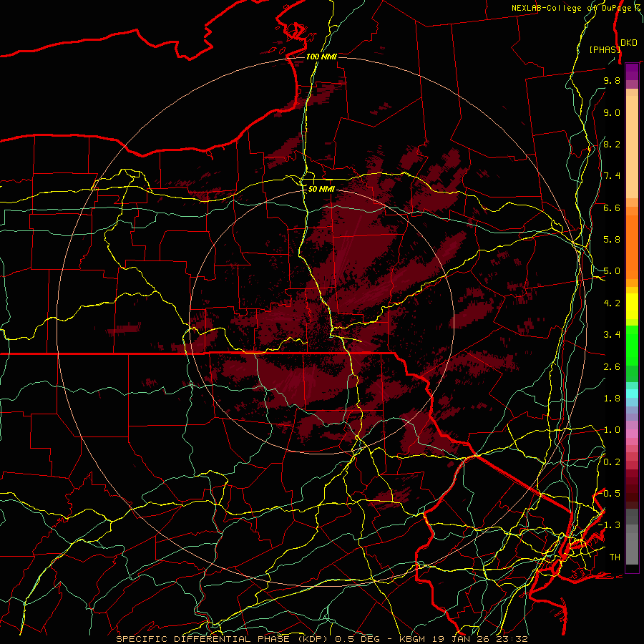The height and width of the screenshot is (644, 644).
Task: Click the 6.6 scale value
Action: tap(612, 208)
